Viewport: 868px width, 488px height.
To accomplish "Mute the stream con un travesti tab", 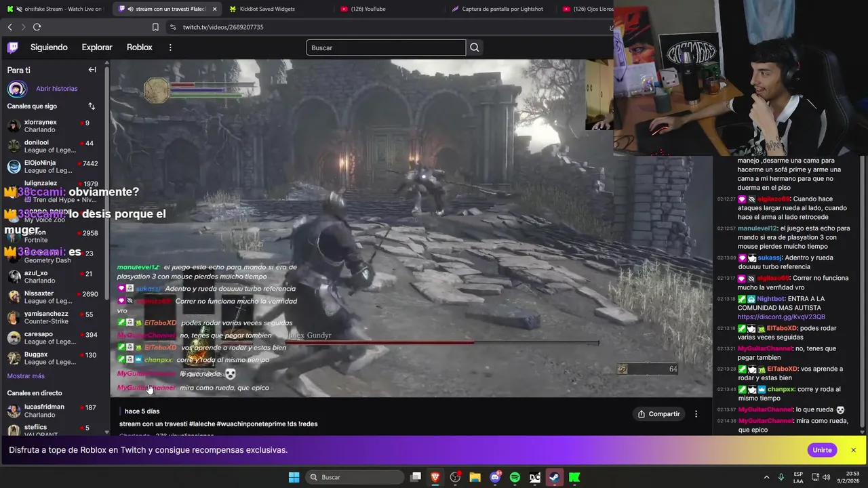I will tap(121, 9).
